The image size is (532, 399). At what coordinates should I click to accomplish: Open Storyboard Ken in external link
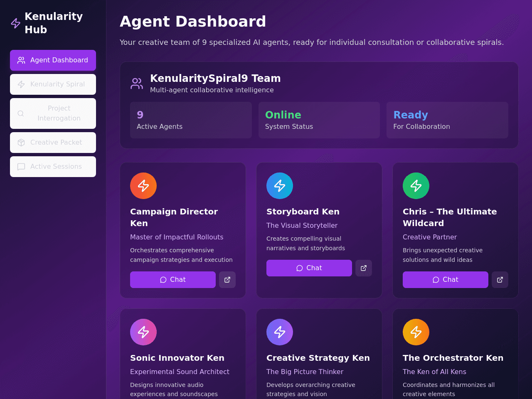pos(364,268)
